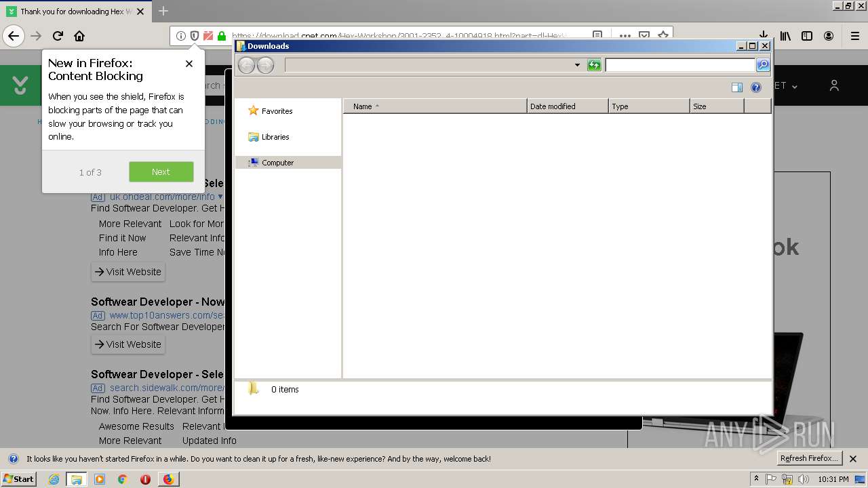Viewport: 868px width, 488px height.
Task: Refresh the Downloads folder view
Action: pyautogui.click(x=594, y=65)
